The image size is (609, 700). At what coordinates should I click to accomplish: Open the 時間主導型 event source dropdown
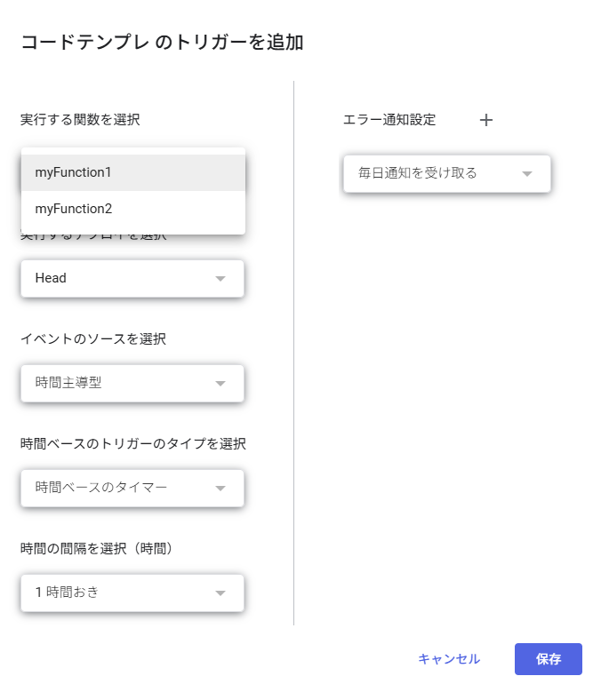tap(132, 383)
